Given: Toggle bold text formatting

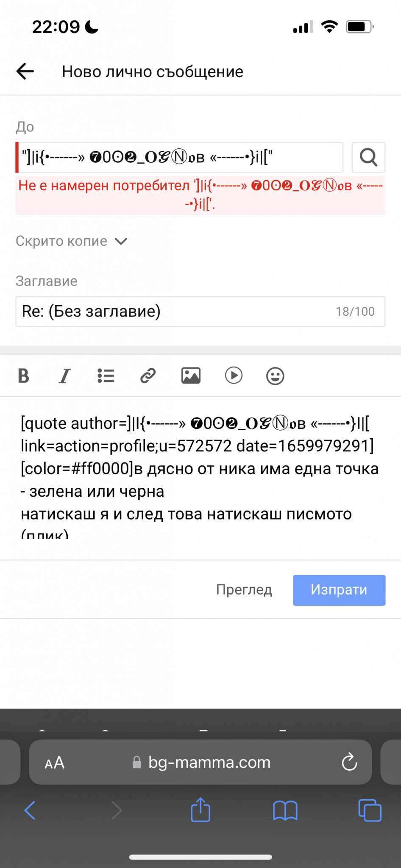Looking at the screenshot, I should click(24, 376).
